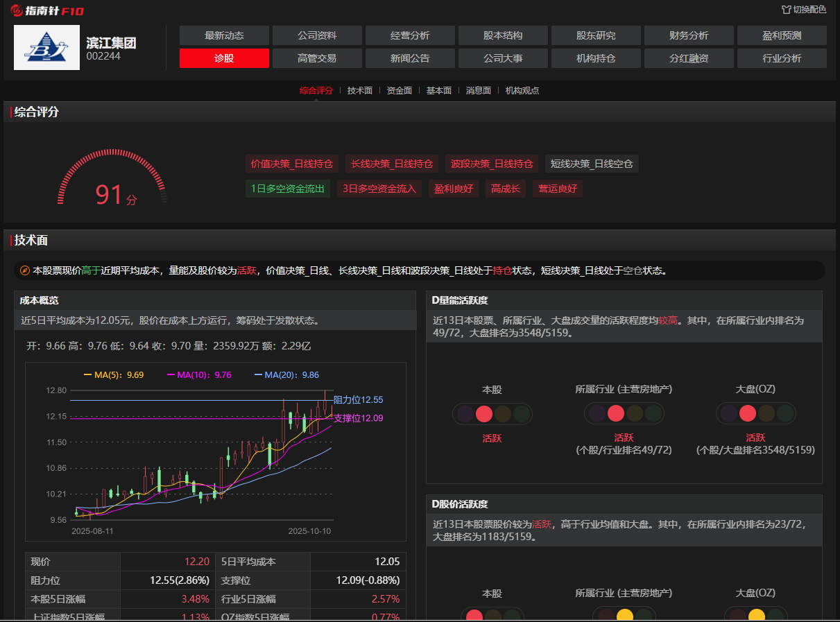Click the 所属行业 price activity indicator lights
The width and height of the screenshot is (840, 622).
[624, 614]
